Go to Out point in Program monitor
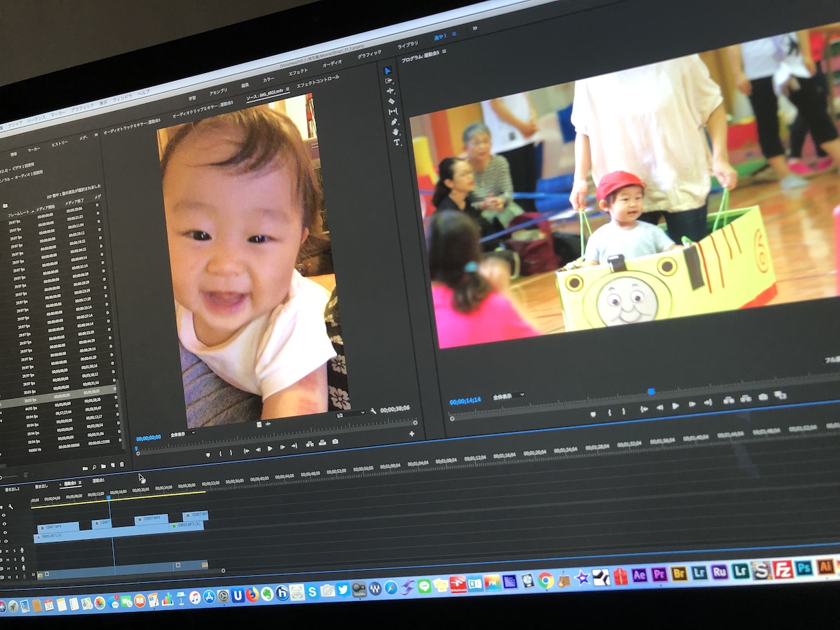This screenshot has height=630, width=840. (709, 403)
